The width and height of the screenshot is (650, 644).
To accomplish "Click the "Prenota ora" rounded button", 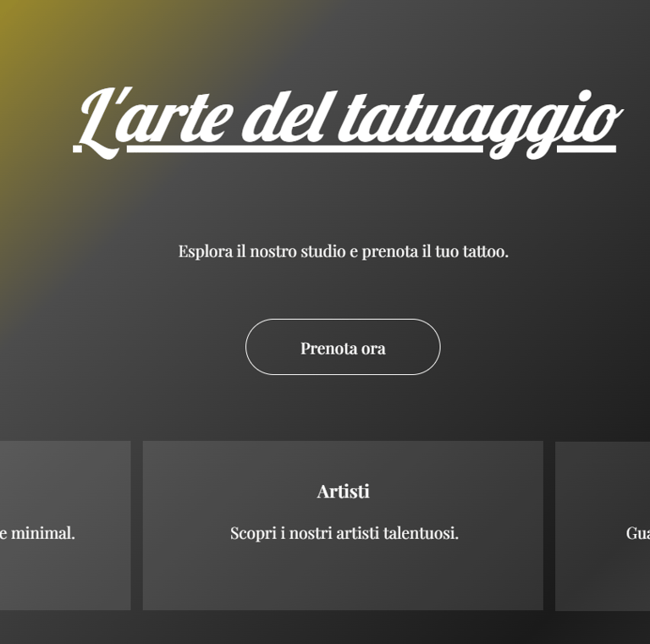I will pos(343,347).
